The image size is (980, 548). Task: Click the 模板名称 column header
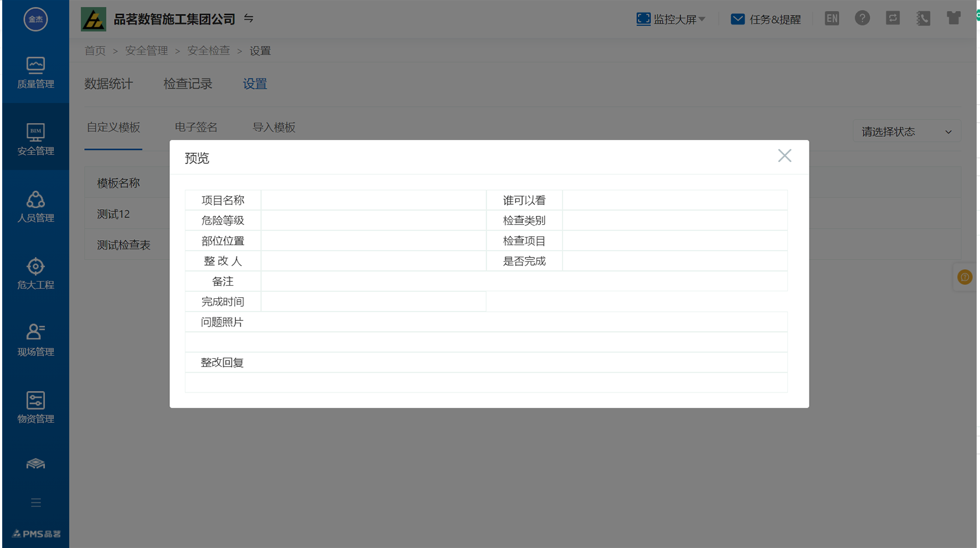click(x=118, y=183)
